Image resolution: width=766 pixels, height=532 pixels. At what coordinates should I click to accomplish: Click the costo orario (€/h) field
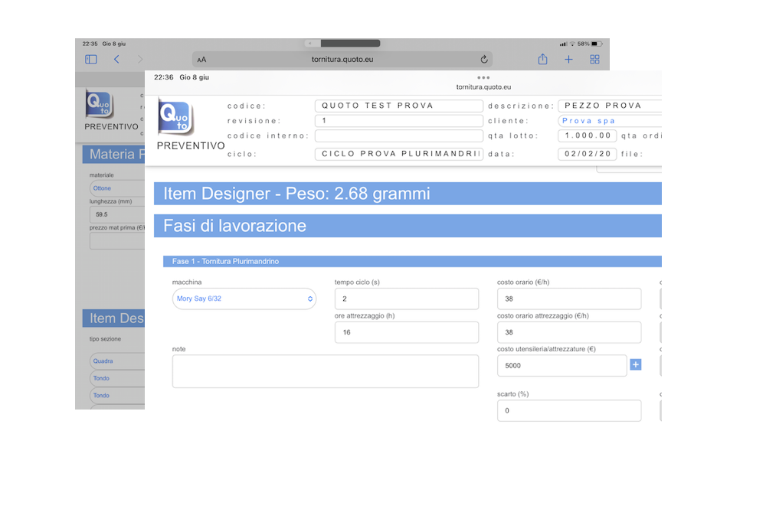click(x=569, y=299)
